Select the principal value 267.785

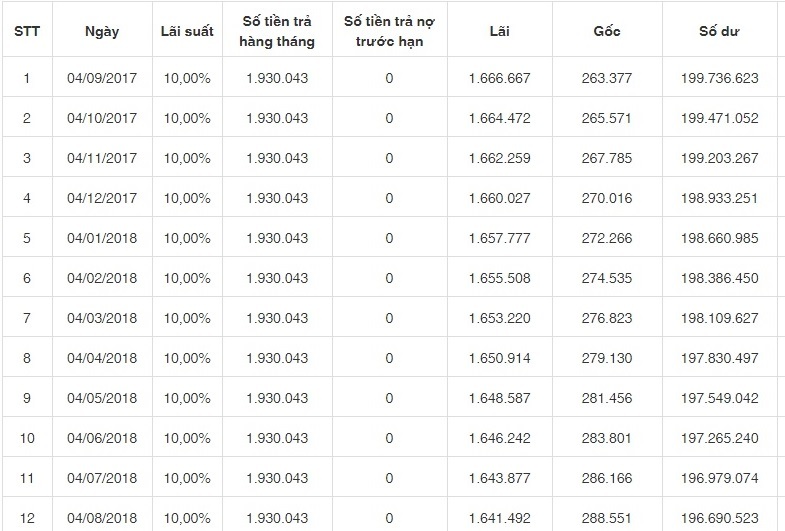tap(607, 158)
